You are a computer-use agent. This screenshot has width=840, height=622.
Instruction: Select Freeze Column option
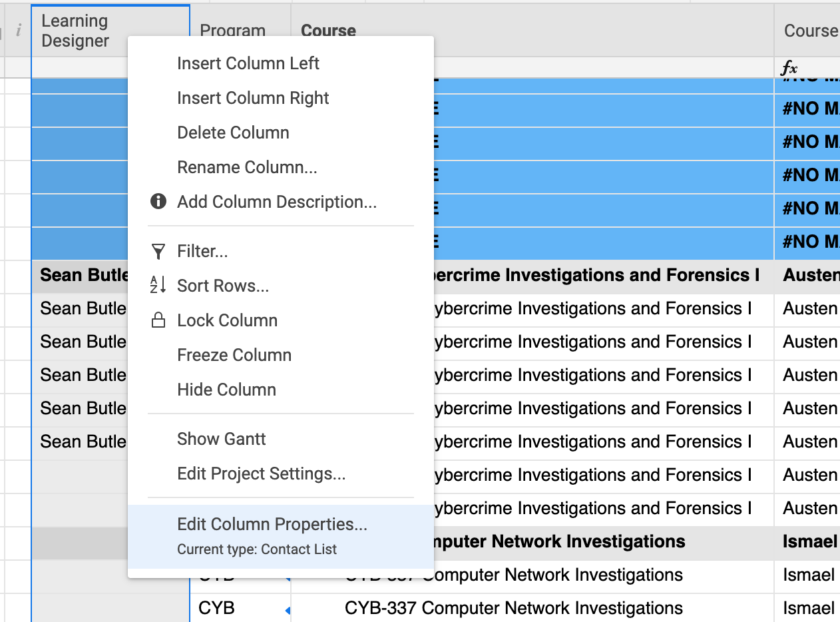[x=234, y=355]
